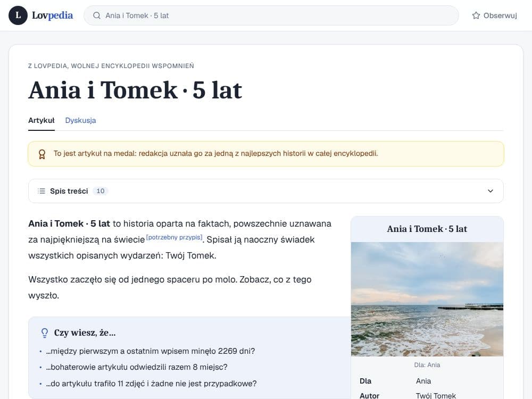
Task: Click the round L logo icon
Action: [x=18, y=15]
